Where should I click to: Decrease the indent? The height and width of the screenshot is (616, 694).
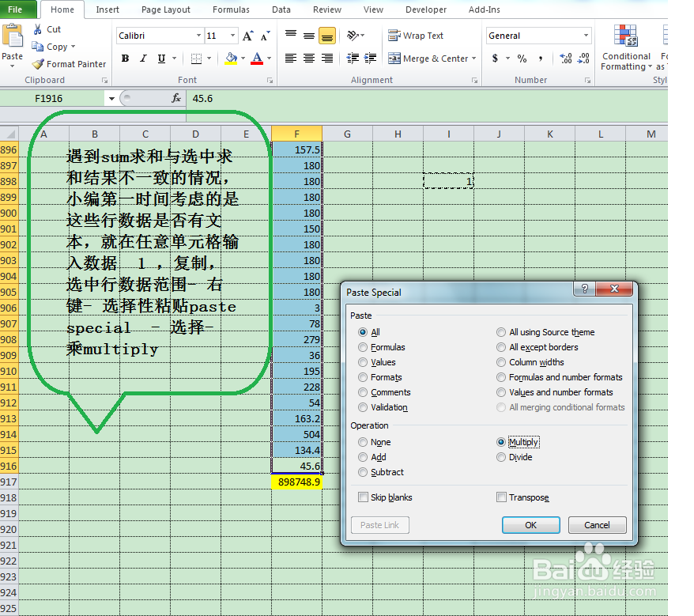coord(353,58)
